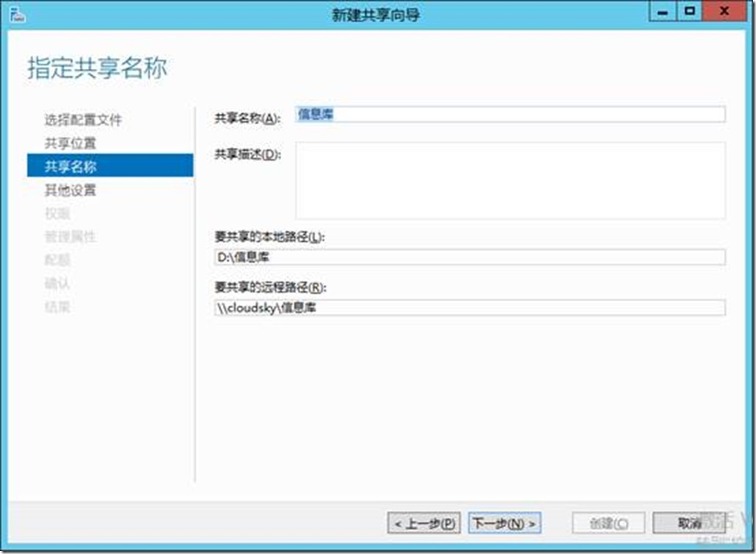This screenshot has width=756, height=554.
Task: Maximize the 新建共享向导 window
Action: coord(690,12)
